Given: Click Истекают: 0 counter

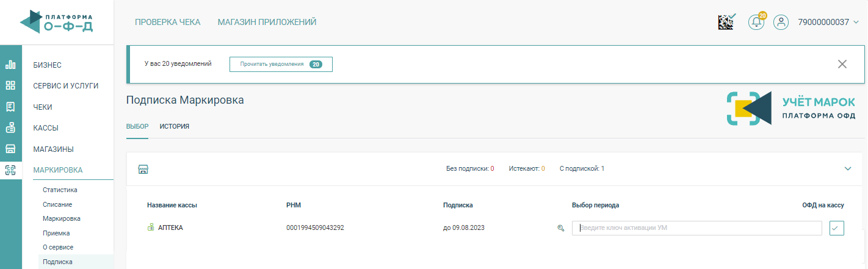Looking at the screenshot, I should pos(527,168).
